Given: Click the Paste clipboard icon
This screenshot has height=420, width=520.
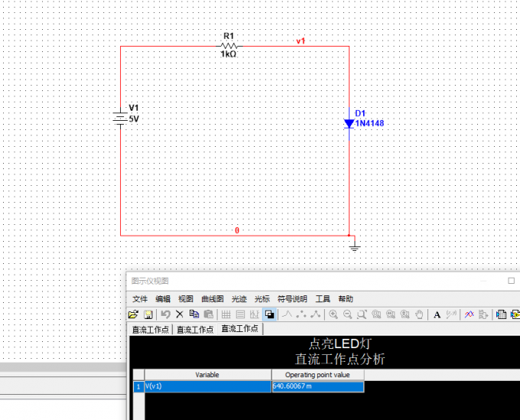Looking at the screenshot, I should [209, 314].
